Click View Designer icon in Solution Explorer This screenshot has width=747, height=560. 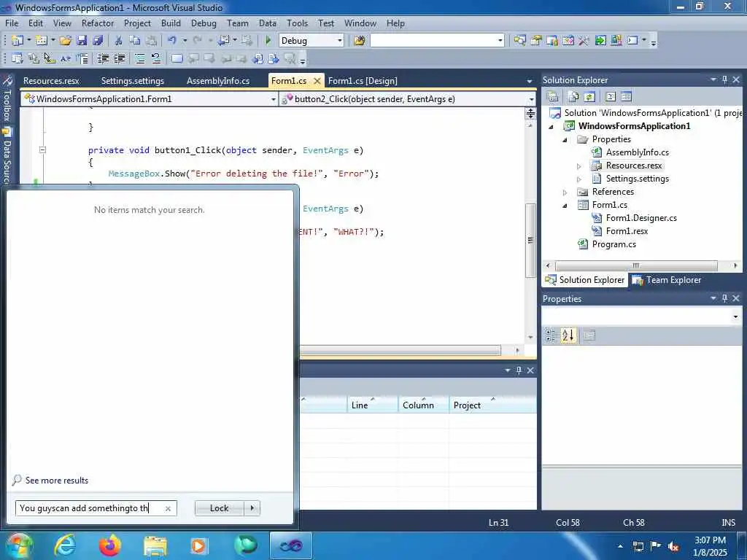pos(627,97)
